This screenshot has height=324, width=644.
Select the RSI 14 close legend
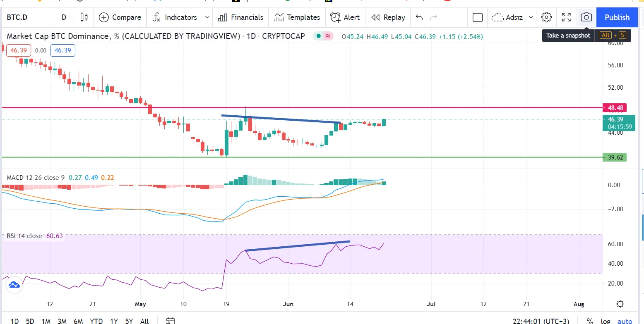[x=24, y=236]
